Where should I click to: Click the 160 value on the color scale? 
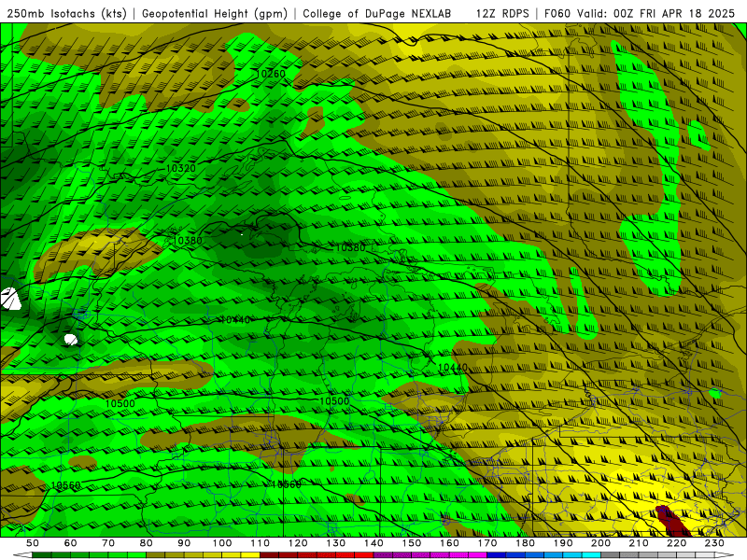pos(449,543)
